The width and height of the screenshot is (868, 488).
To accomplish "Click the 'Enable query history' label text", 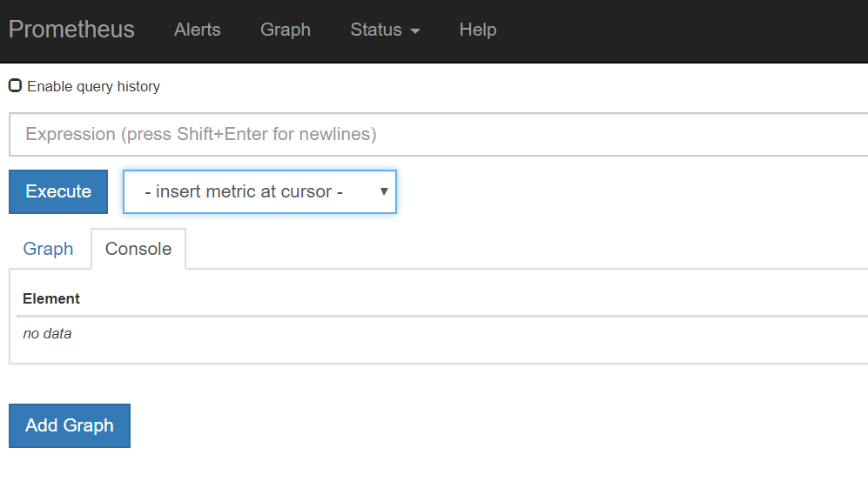I will tap(93, 87).
